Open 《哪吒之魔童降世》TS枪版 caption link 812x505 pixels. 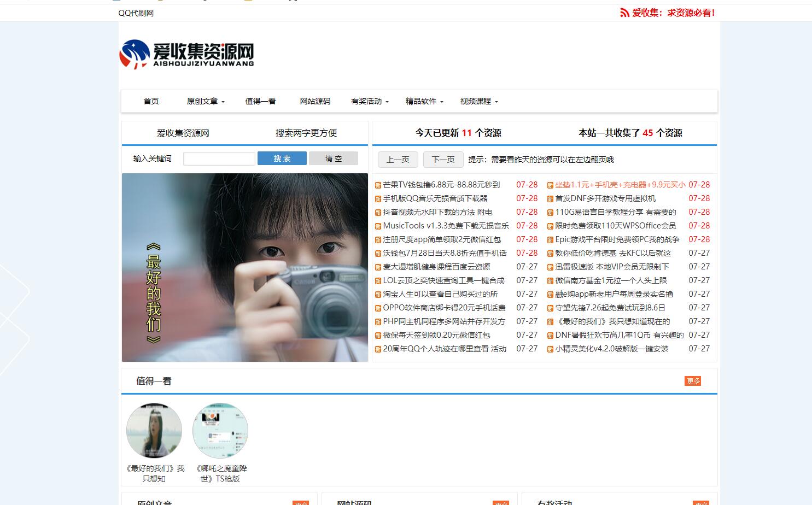click(220, 473)
